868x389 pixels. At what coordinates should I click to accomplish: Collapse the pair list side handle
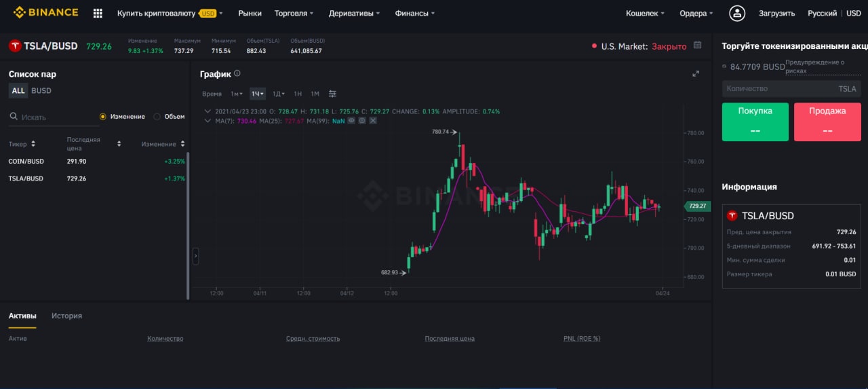point(196,256)
